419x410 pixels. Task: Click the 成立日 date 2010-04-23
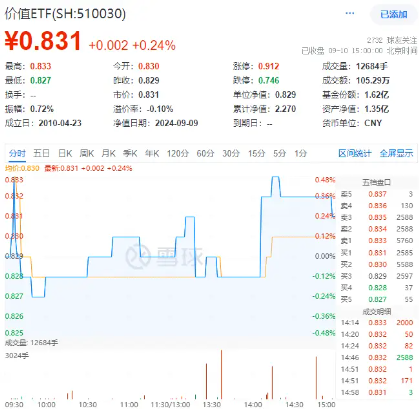tap(60, 123)
